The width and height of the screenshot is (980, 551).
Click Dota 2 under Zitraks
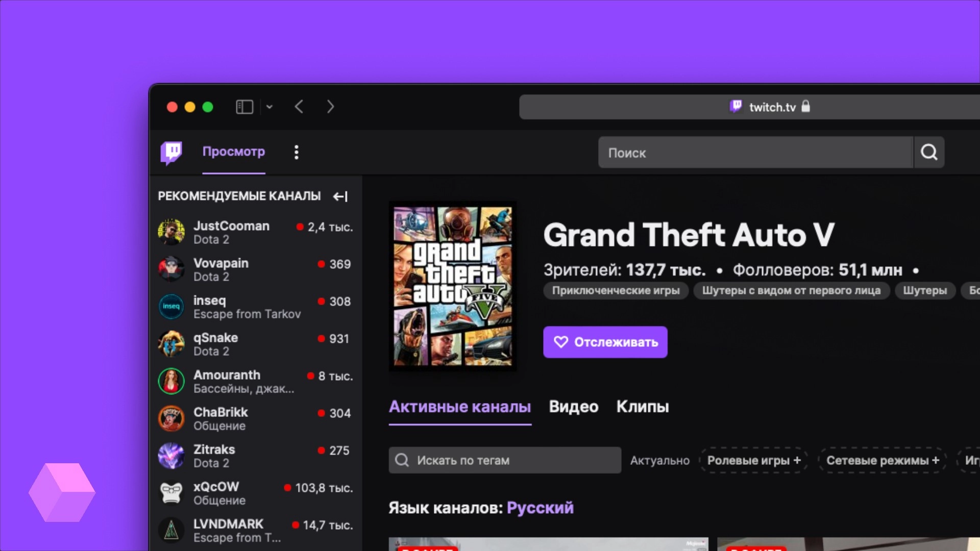point(211,463)
